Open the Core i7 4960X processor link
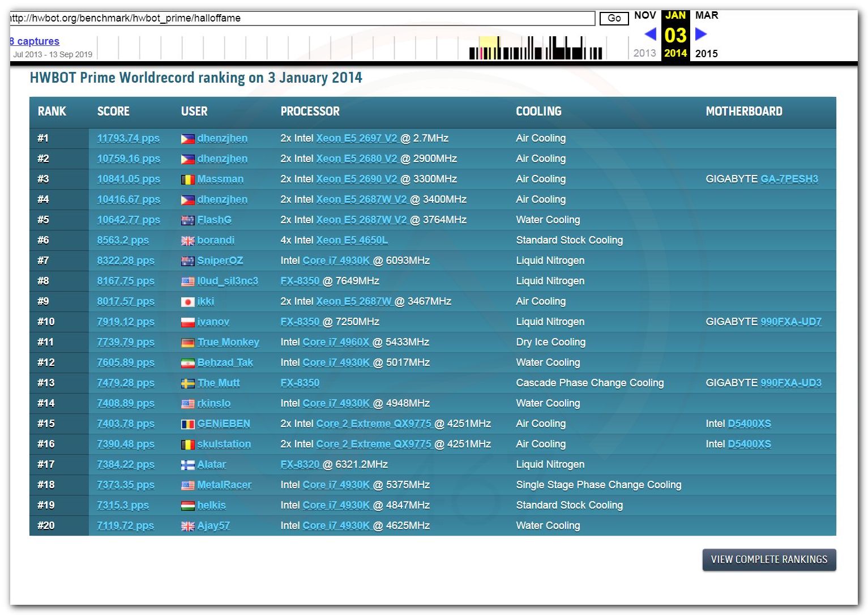The image size is (868, 615). tap(336, 342)
